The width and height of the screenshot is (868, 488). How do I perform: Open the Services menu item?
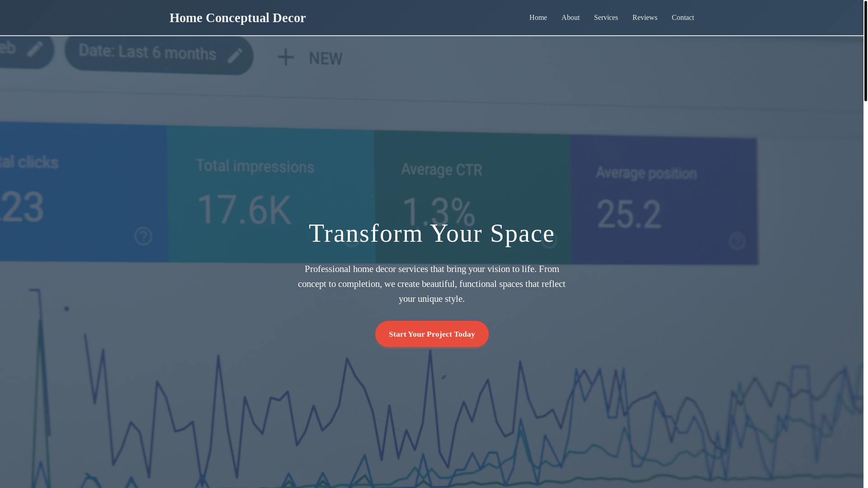coord(605,18)
